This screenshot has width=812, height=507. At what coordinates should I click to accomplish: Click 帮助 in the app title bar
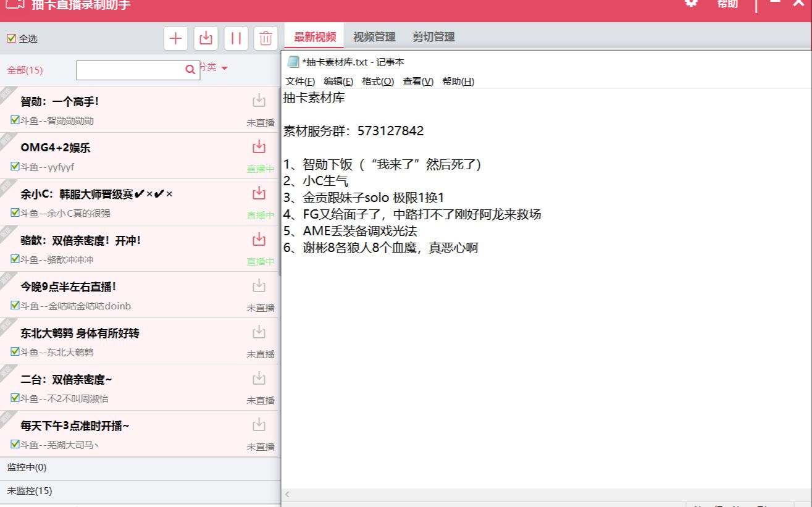pyautogui.click(x=727, y=4)
